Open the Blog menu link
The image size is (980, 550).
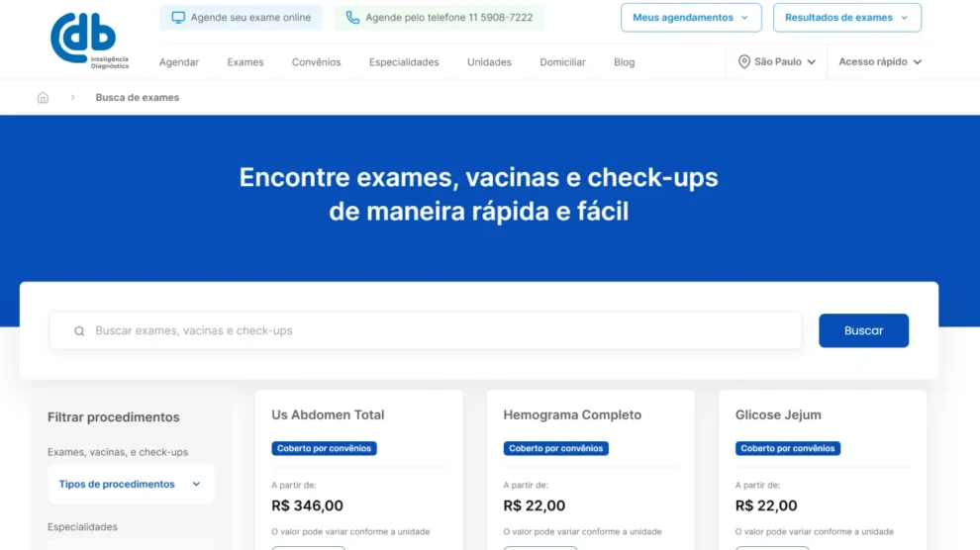[624, 62]
